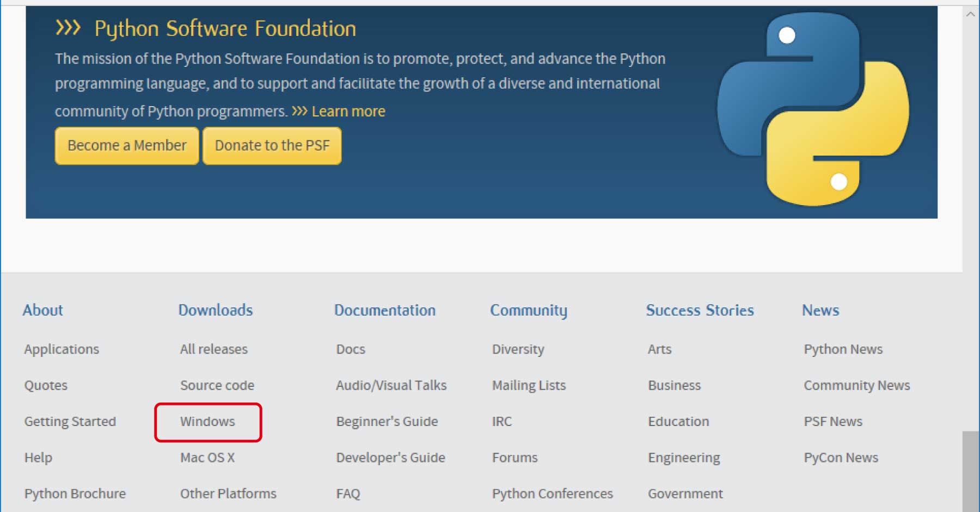Viewport: 980px width, 512px height.
Task: Open the Python Software Foundation heading link
Action: point(225,28)
